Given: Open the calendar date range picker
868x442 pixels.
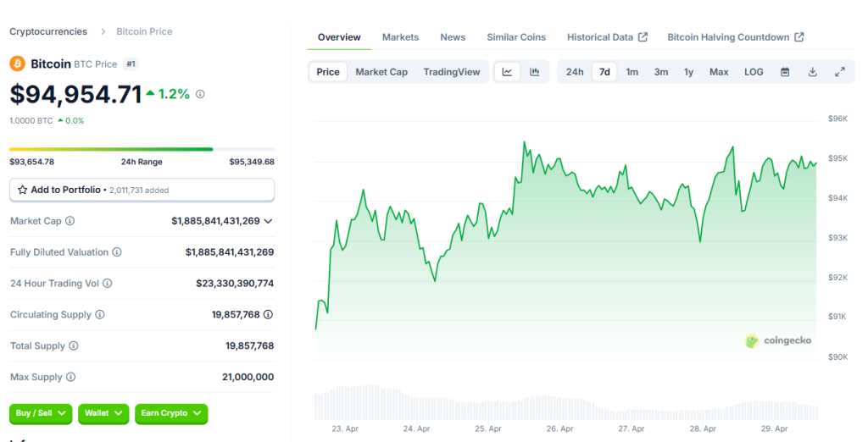Looking at the screenshot, I should tap(785, 72).
